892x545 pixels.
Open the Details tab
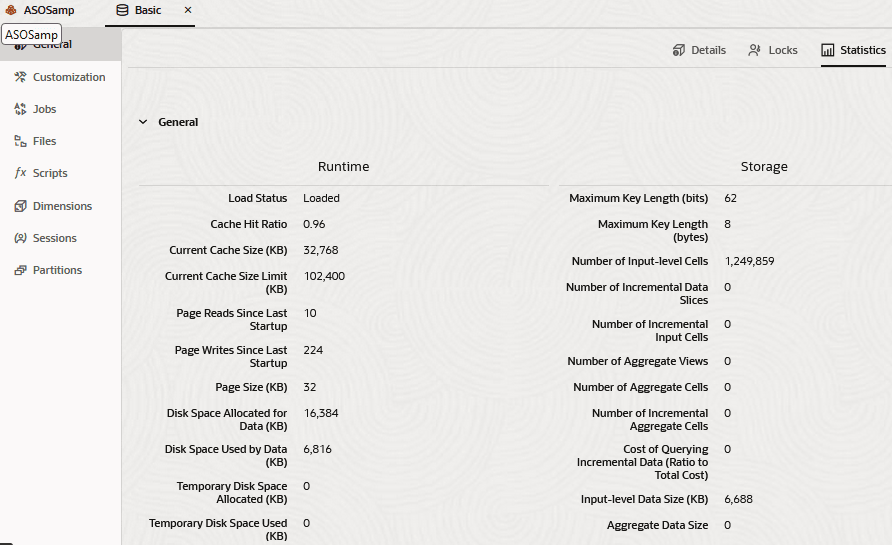click(x=699, y=50)
